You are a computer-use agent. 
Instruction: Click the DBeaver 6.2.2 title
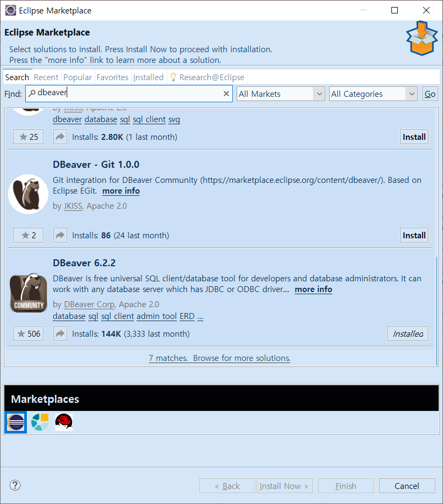pyautogui.click(x=84, y=263)
